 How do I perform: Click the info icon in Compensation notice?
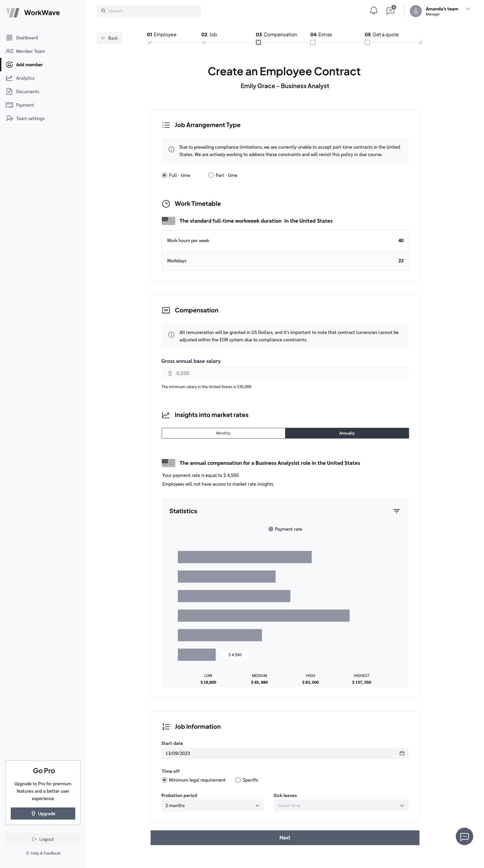coord(171,335)
